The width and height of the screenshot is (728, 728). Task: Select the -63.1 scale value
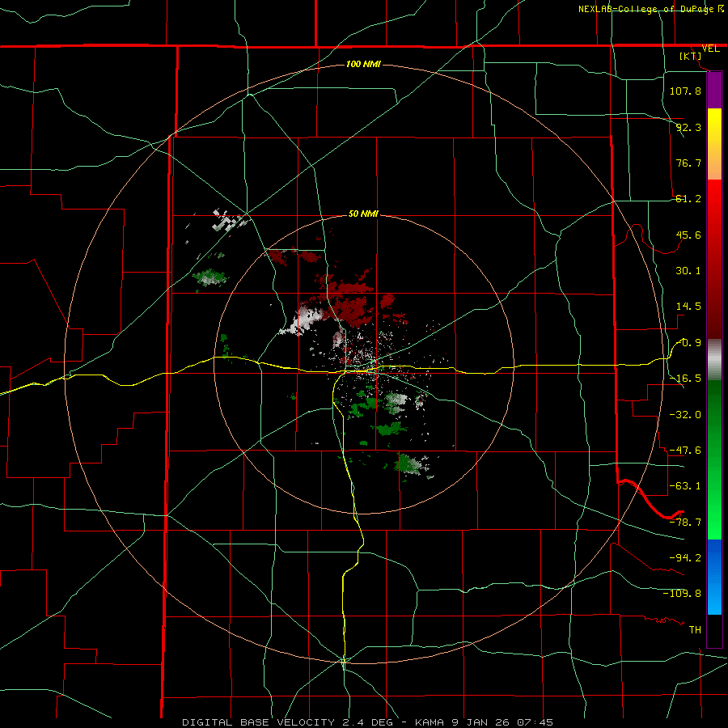685,486
